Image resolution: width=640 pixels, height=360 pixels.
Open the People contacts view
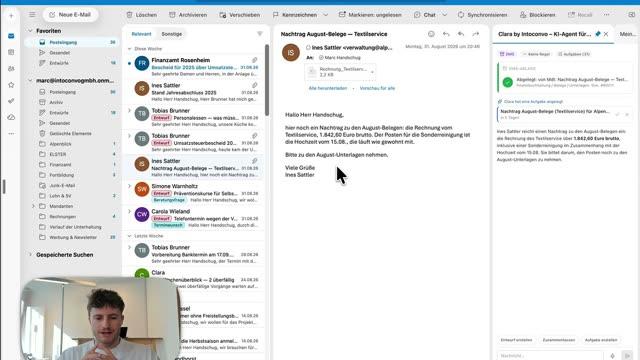(11, 69)
